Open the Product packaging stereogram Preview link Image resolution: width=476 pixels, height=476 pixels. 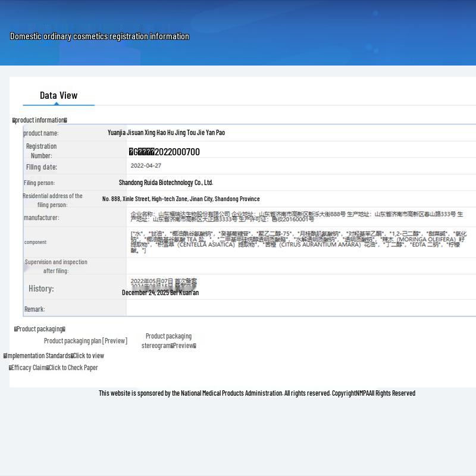tap(169, 341)
